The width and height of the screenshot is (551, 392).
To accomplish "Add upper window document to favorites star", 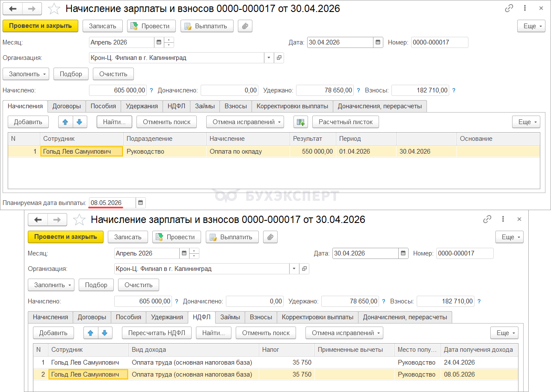I will (54, 9).
